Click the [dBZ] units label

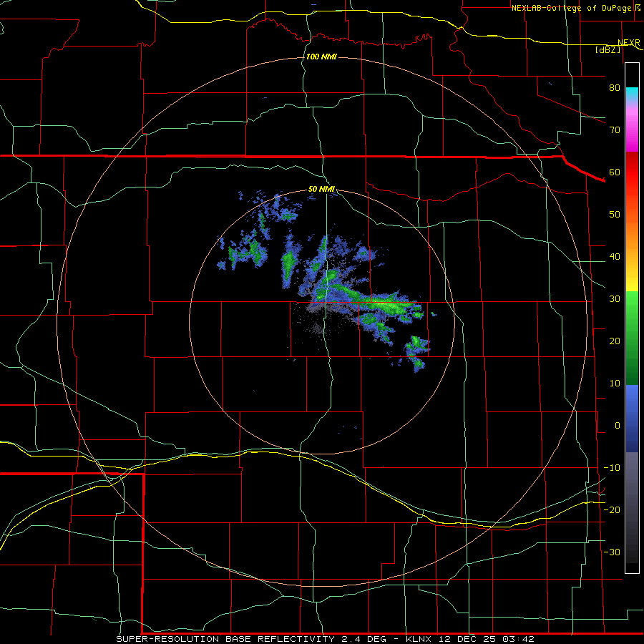[608, 49]
